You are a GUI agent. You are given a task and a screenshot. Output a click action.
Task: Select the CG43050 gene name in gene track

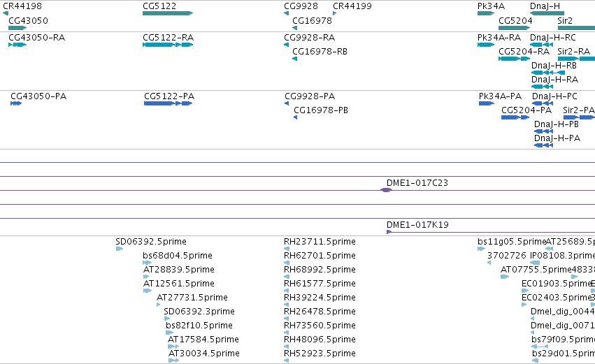[x=28, y=21]
